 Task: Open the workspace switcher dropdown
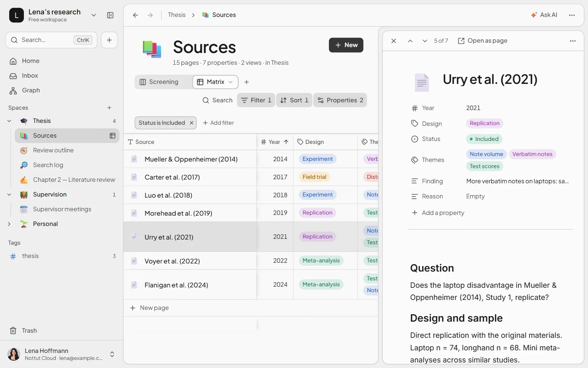(x=94, y=15)
